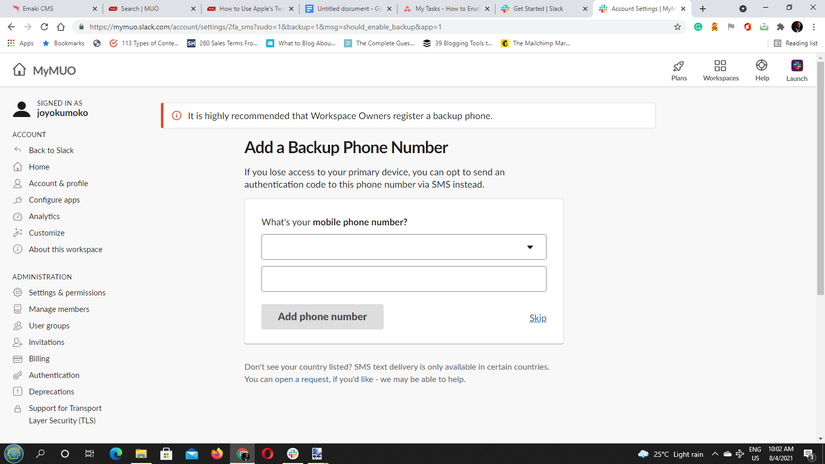Expand the country code dropdown
Viewport: 825px width, 464px height.
tap(404, 247)
